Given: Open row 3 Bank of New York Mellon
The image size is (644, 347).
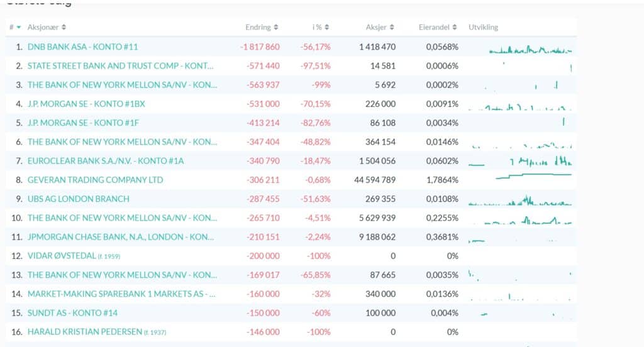Looking at the screenshot, I should point(122,85).
